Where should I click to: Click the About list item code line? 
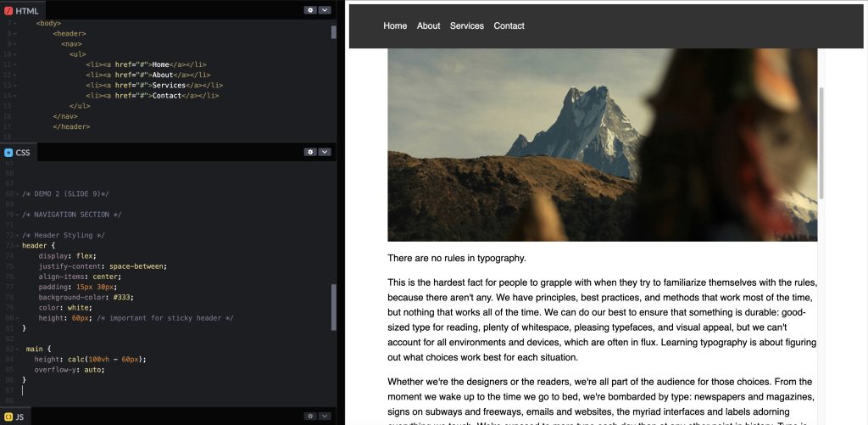click(x=148, y=75)
